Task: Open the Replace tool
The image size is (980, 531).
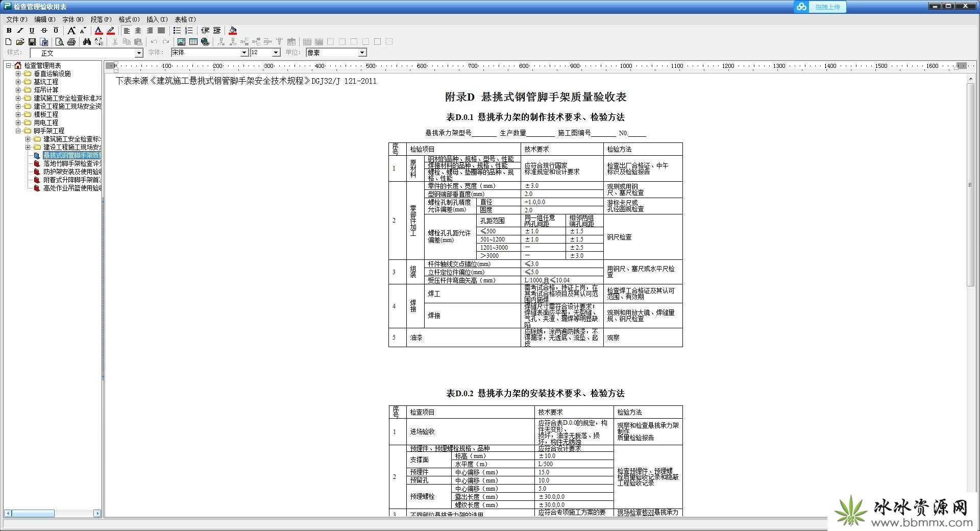Action: (99, 42)
